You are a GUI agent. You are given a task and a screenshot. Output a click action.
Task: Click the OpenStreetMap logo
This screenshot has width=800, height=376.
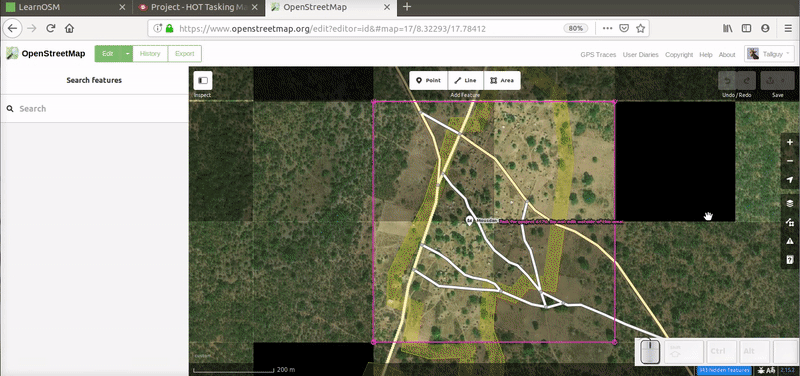click(x=45, y=54)
